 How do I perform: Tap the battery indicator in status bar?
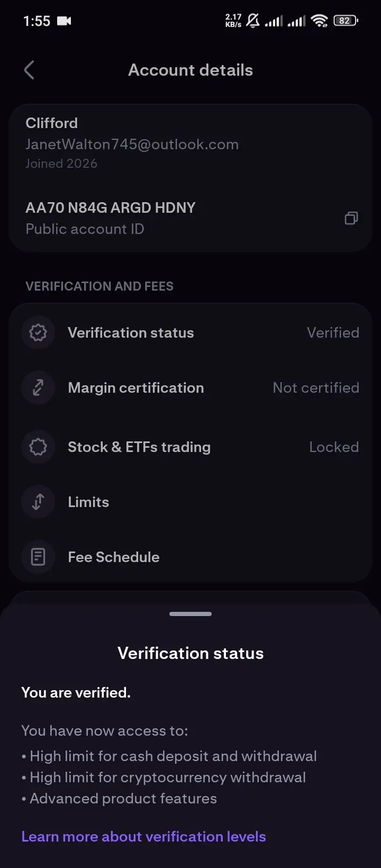[345, 21]
